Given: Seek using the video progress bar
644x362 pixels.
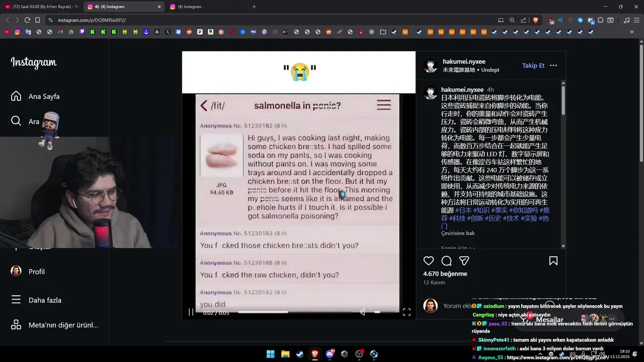Looking at the screenshot, I should coord(296,312).
